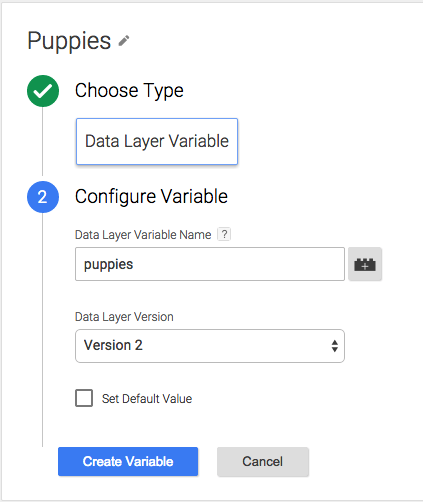Click the up-down arrows in Version dropdown
The height and width of the screenshot is (502, 423).
335,346
